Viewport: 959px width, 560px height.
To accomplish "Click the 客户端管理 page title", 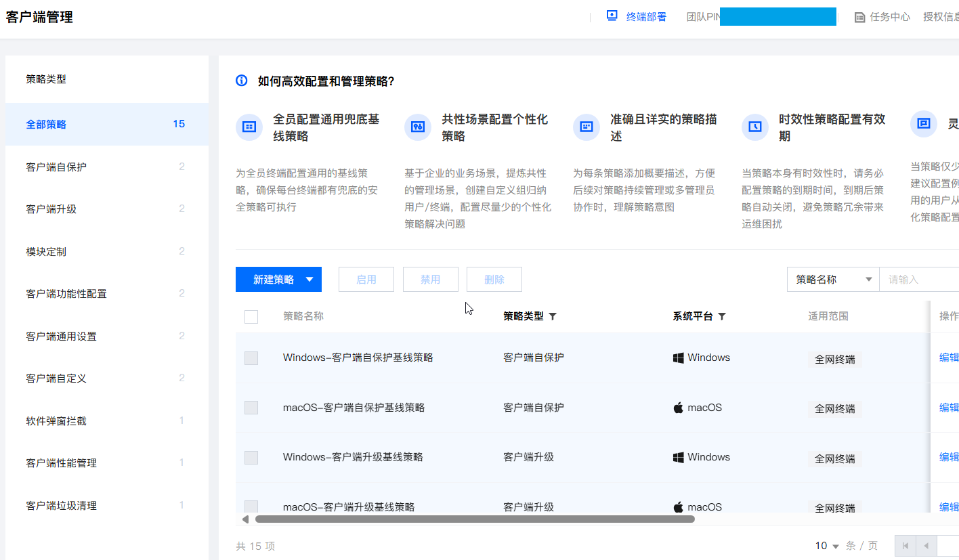I will pos(39,18).
